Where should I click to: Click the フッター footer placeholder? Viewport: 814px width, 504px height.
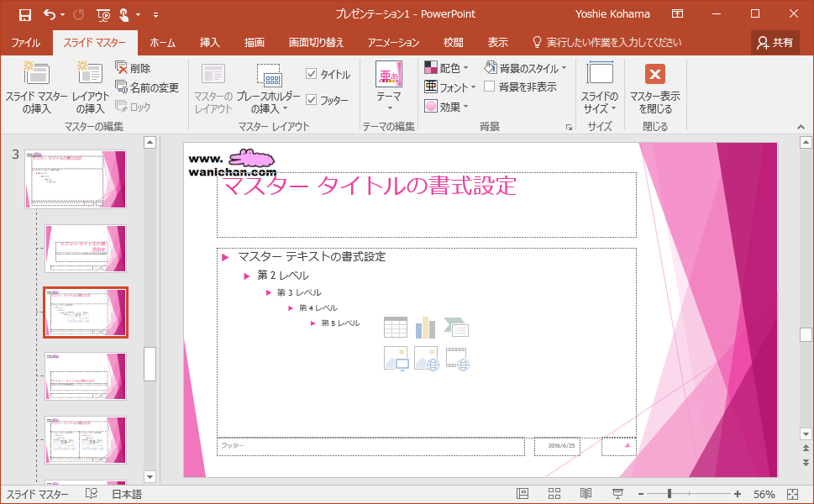[370, 446]
